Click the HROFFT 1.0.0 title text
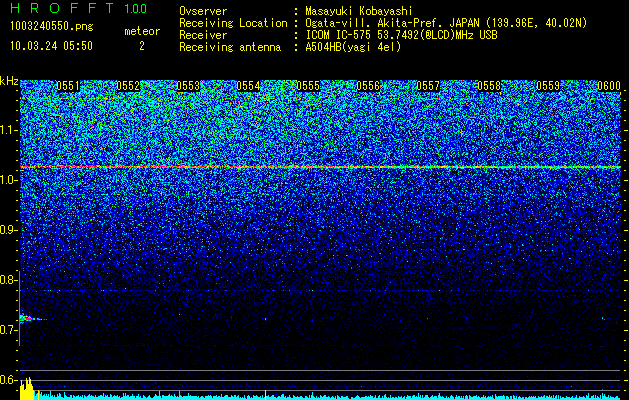The width and height of the screenshot is (629, 400). (x=78, y=8)
